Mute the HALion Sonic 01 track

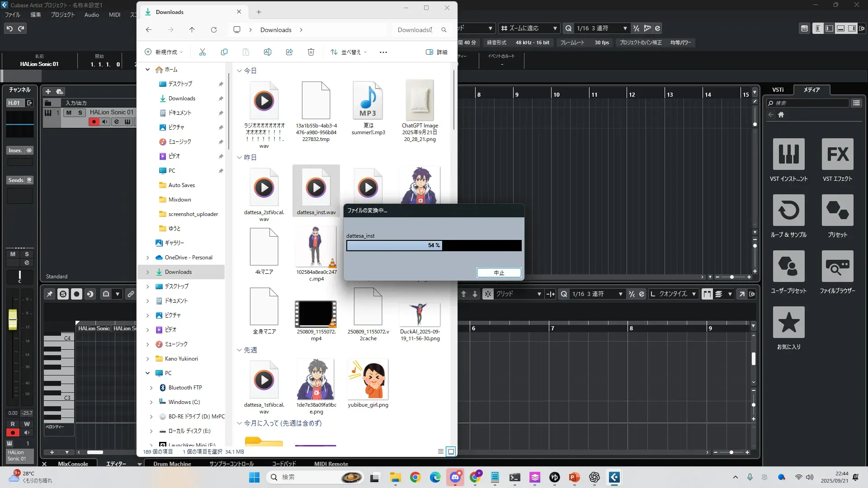click(69, 113)
